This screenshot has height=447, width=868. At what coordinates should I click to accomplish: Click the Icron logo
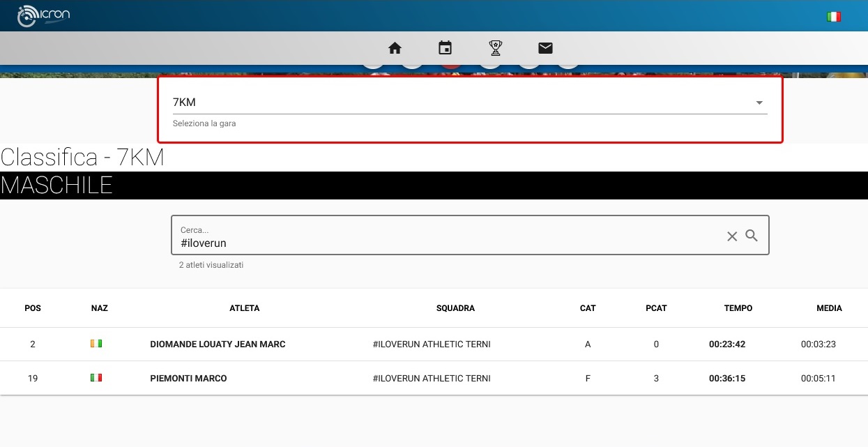43,15
